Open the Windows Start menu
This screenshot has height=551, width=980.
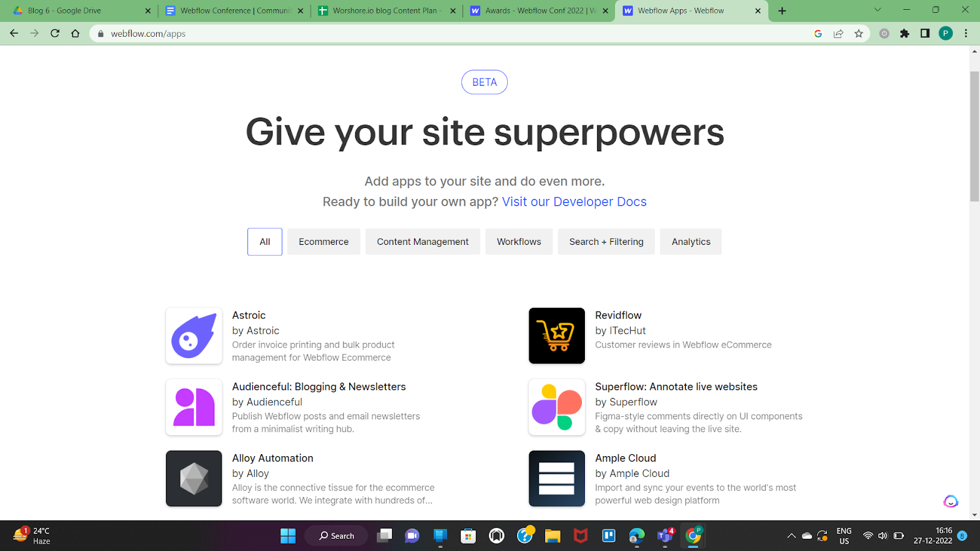[288, 536]
